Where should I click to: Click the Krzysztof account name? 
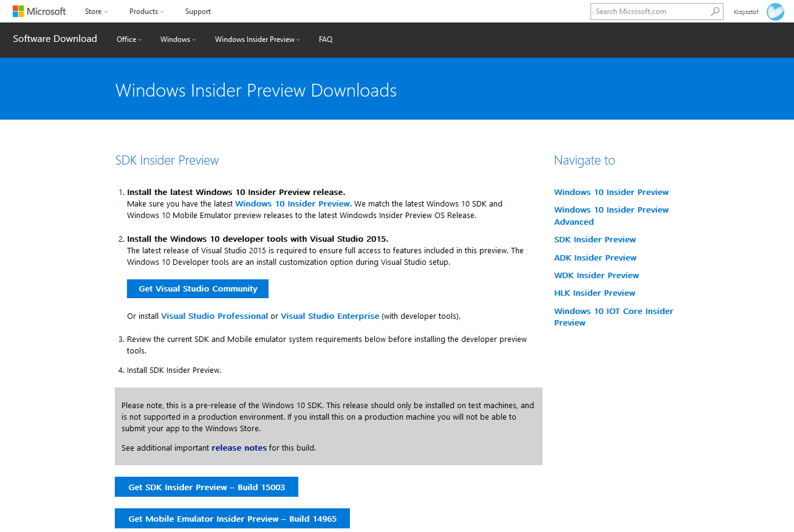746,12
